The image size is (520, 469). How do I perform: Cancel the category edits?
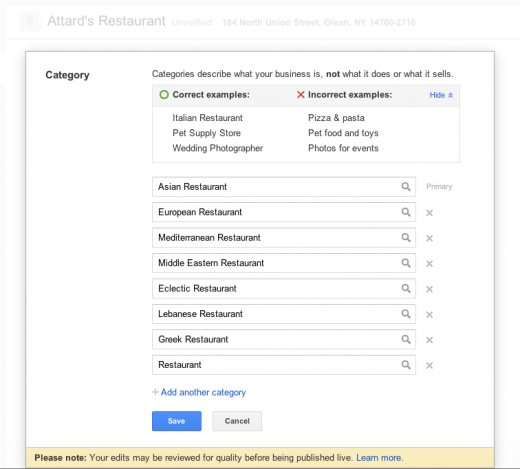pos(237,421)
